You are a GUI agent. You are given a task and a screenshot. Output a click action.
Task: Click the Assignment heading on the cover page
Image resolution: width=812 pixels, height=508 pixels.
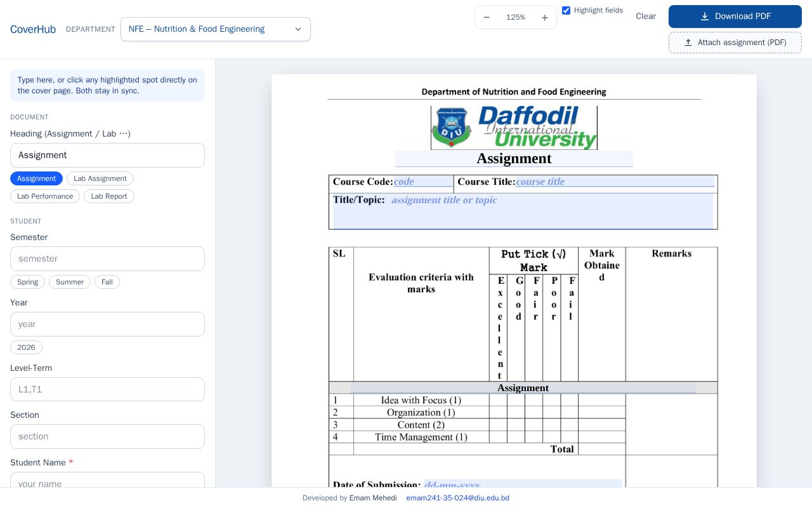click(514, 159)
